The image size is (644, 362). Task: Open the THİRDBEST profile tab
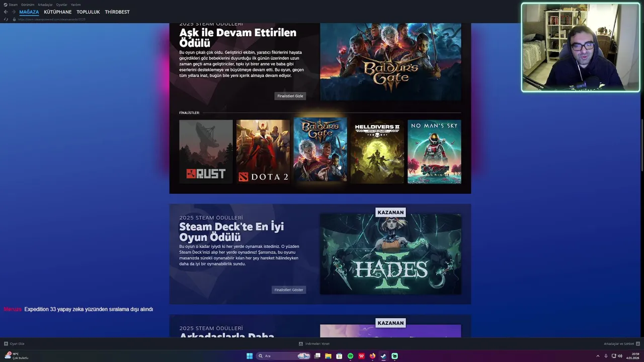117,12
